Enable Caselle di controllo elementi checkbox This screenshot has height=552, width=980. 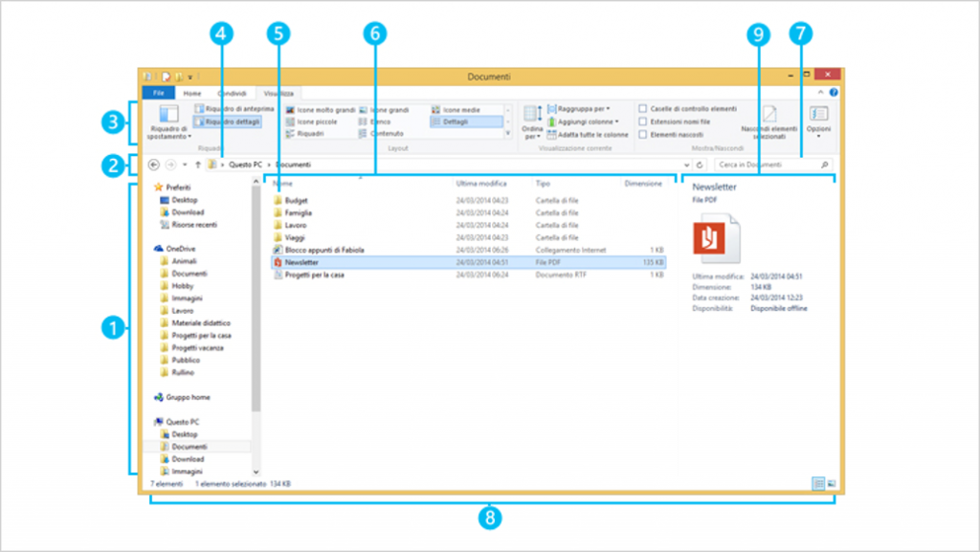click(643, 110)
